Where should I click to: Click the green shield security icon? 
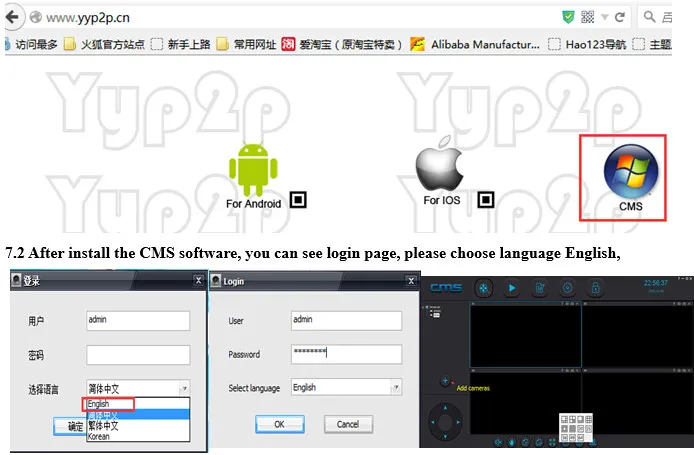click(568, 17)
